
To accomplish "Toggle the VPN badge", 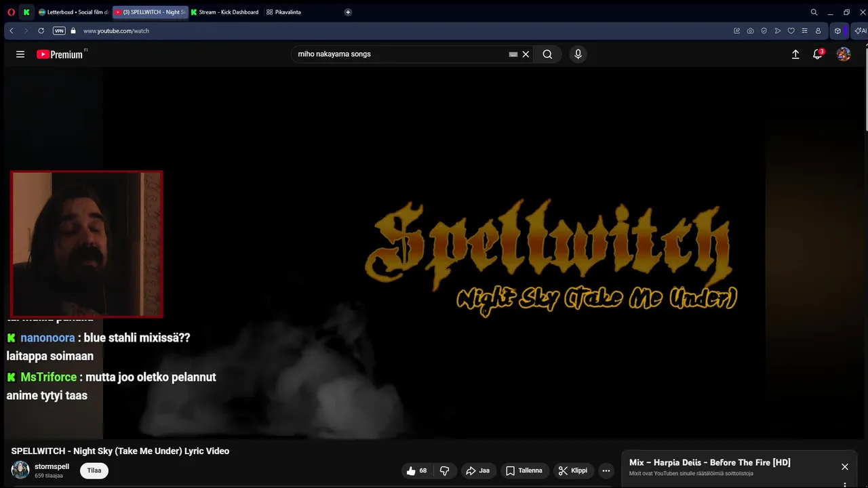I will [x=59, y=30].
